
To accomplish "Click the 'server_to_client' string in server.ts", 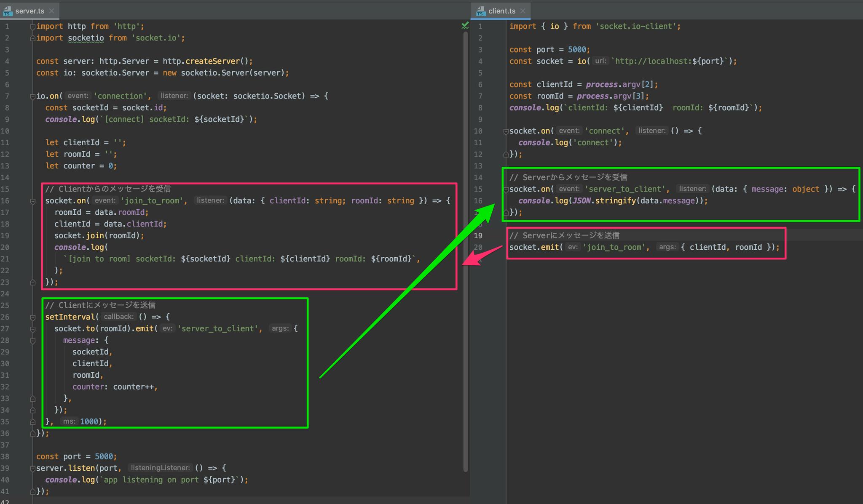I will coord(217,328).
